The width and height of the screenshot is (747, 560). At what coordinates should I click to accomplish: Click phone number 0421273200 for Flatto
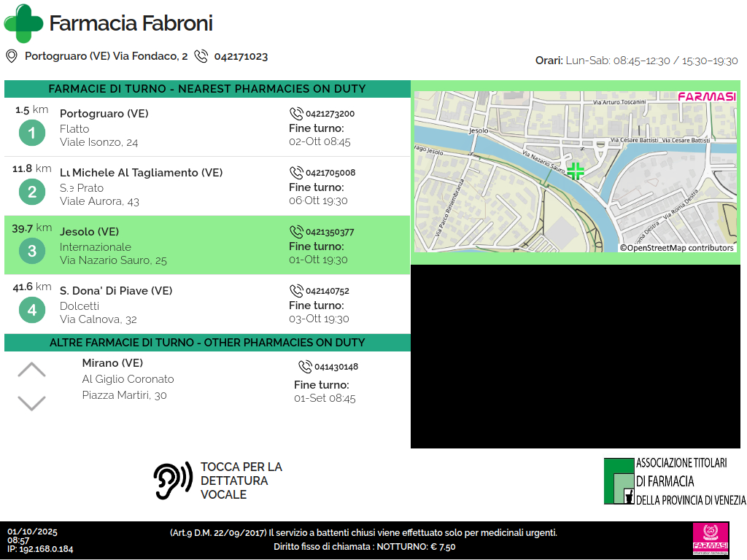click(x=330, y=114)
